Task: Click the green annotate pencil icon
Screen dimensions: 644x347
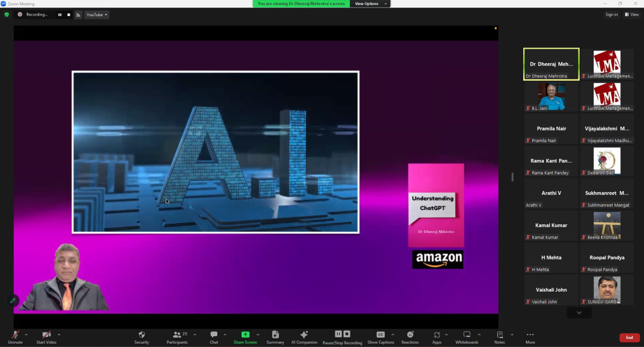Action: coord(13,301)
